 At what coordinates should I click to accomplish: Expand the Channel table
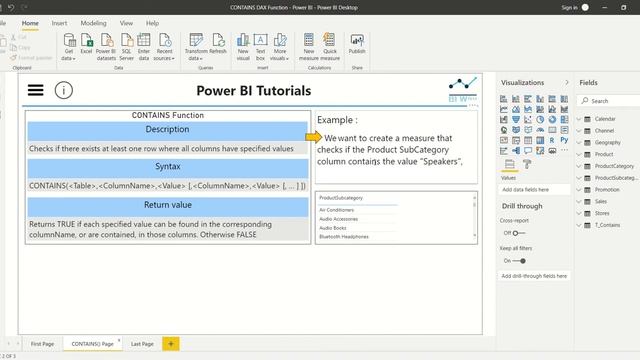[579, 131]
